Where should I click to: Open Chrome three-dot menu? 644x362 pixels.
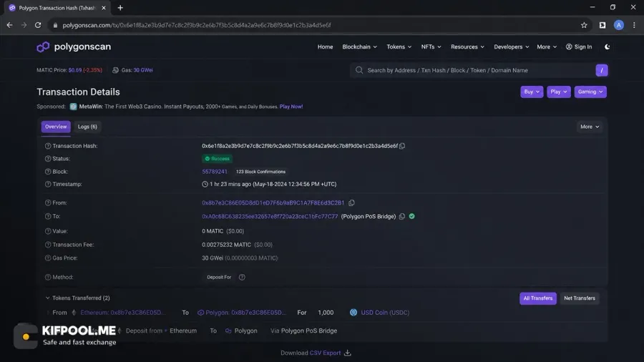(634, 25)
